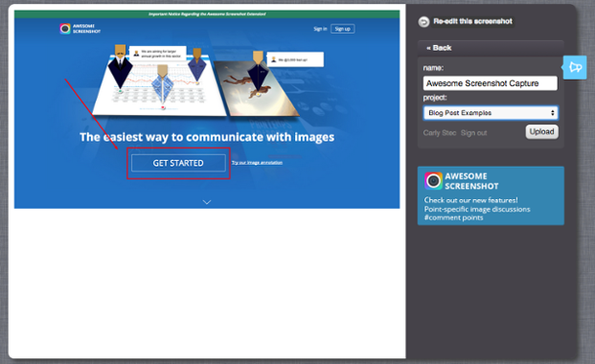Click the Carly Stec username
595x364 pixels.
[x=440, y=133]
